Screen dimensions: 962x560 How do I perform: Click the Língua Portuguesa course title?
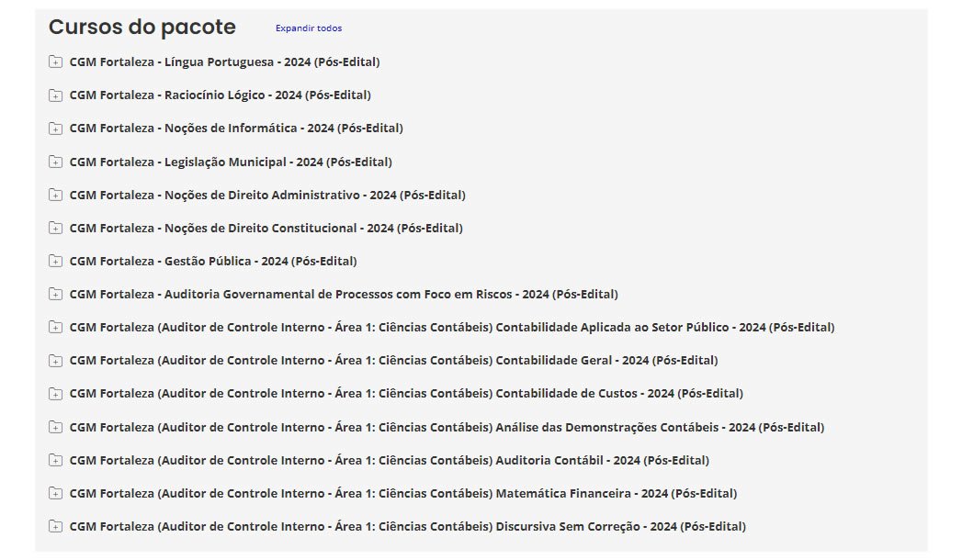pos(224,62)
